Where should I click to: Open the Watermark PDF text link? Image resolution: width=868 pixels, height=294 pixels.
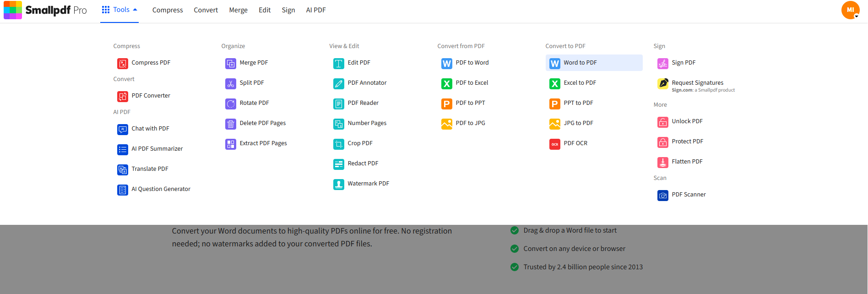tap(368, 184)
